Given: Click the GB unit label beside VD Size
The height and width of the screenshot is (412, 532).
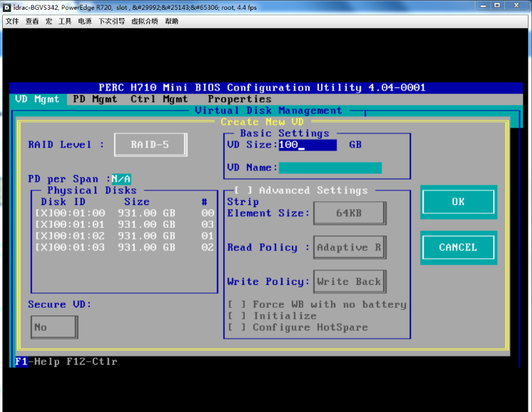Looking at the screenshot, I should point(355,145).
